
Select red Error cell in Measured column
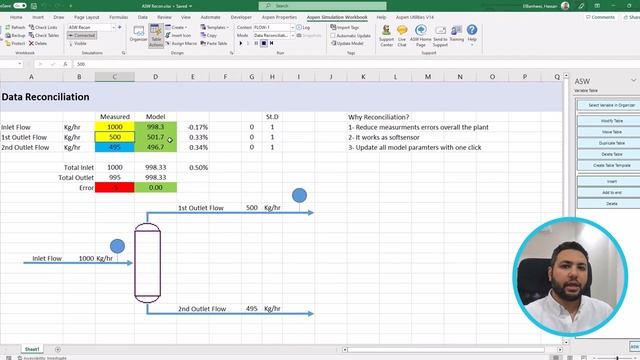(x=115, y=187)
